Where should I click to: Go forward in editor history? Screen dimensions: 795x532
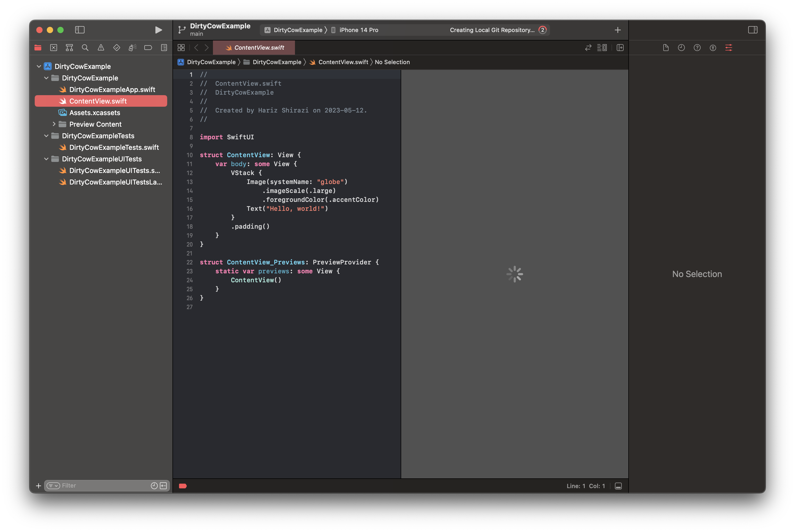click(206, 48)
